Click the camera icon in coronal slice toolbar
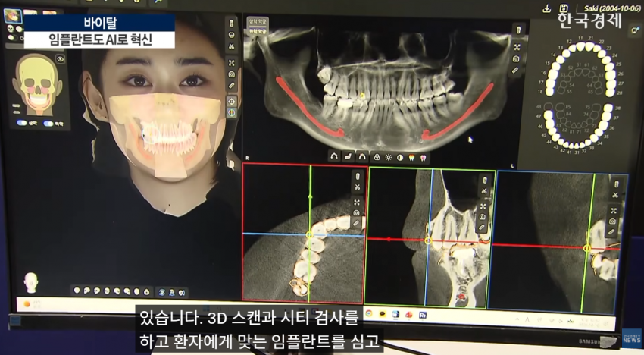The height and width of the screenshot is (355, 644). click(x=482, y=216)
